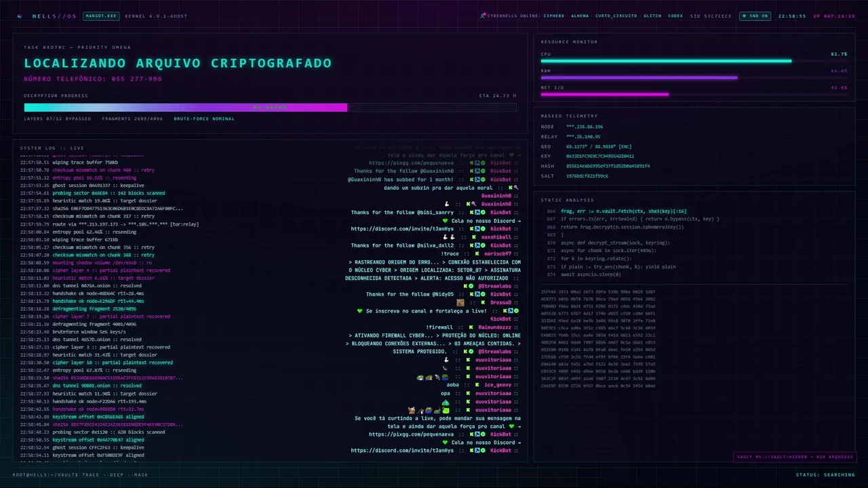Click username CODEX in online list
The image size is (868, 488).
click(x=675, y=16)
